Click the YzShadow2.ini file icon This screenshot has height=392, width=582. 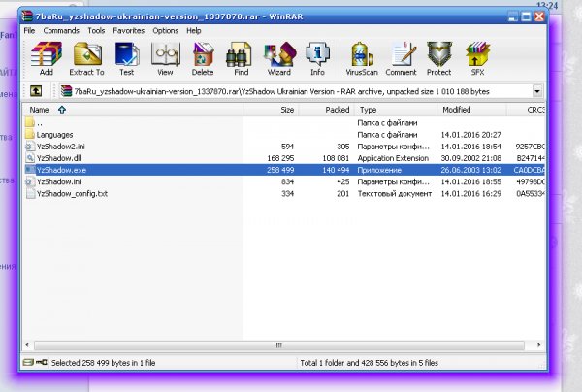tap(30, 147)
